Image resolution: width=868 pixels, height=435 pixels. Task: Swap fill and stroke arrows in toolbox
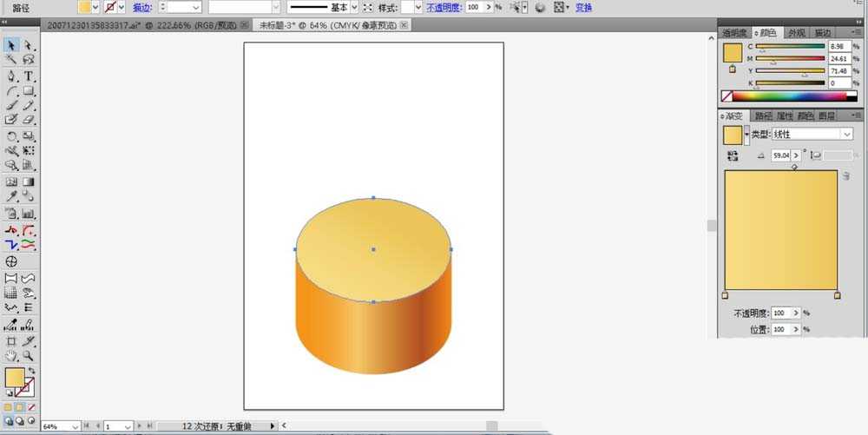click(31, 371)
